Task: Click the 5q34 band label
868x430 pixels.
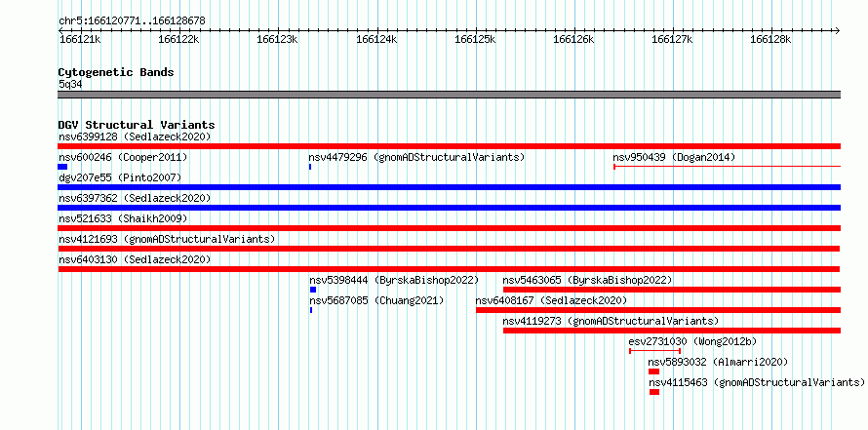Action: (x=71, y=84)
